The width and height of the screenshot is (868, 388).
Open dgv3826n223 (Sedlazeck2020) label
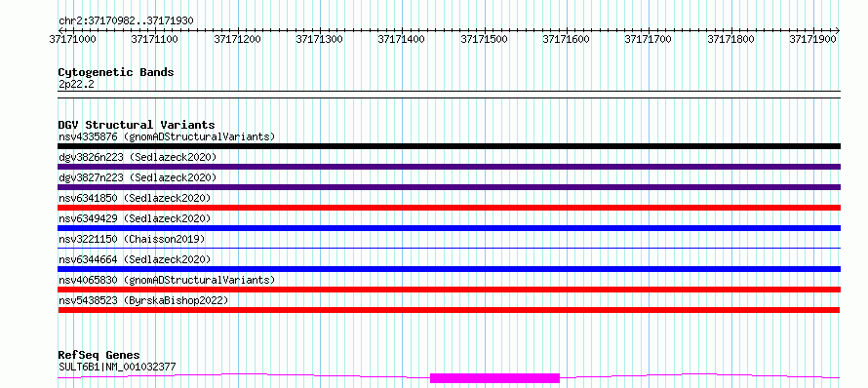click(x=138, y=157)
